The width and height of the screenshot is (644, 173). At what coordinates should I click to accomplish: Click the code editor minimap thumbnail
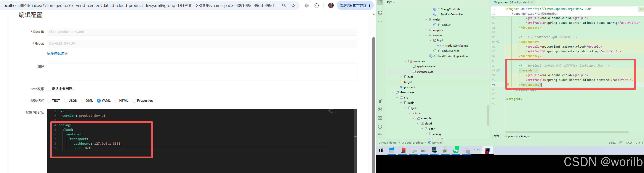coord(332,111)
